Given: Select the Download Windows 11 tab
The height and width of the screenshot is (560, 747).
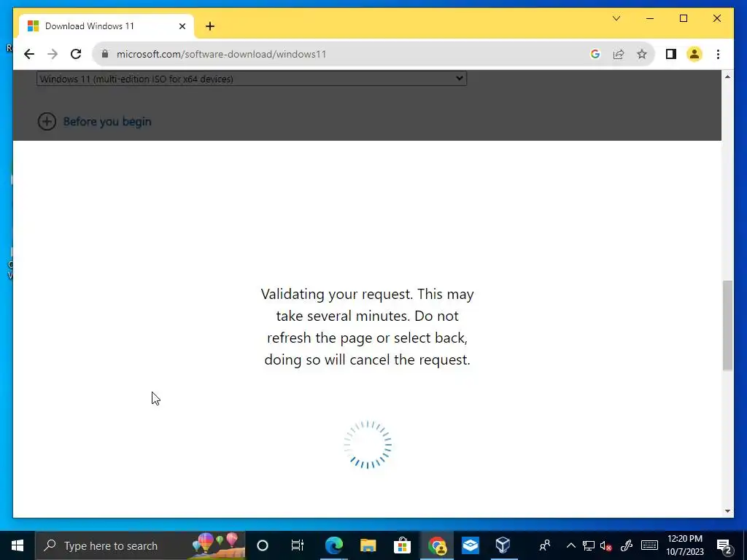Looking at the screenshot, I should 106,26.
